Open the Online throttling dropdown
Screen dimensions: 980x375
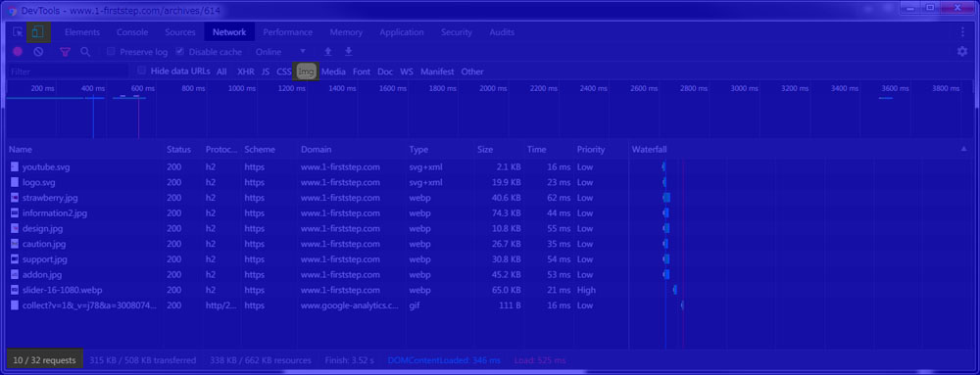click(280, 52)
